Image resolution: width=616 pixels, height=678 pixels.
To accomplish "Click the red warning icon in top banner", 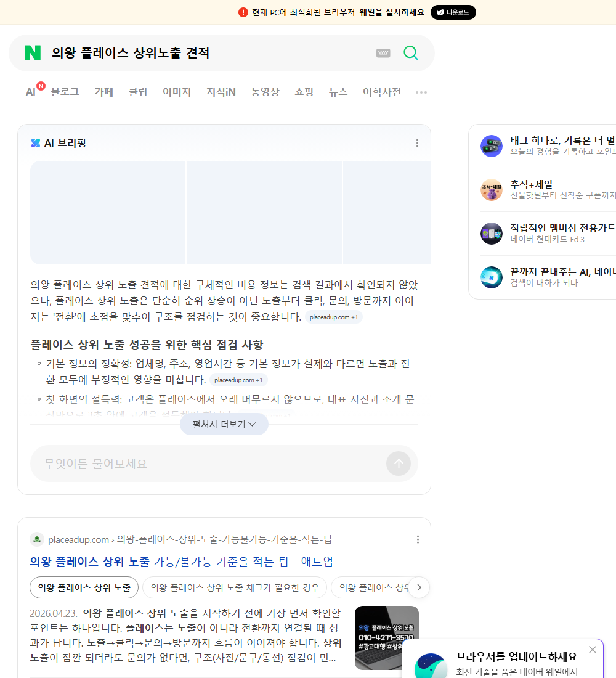I will point(243,12).
